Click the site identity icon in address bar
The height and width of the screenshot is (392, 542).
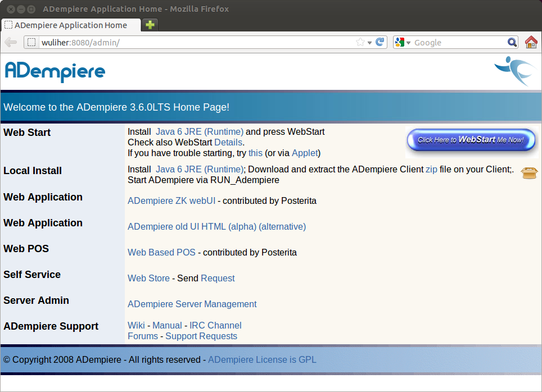(31, 42)
